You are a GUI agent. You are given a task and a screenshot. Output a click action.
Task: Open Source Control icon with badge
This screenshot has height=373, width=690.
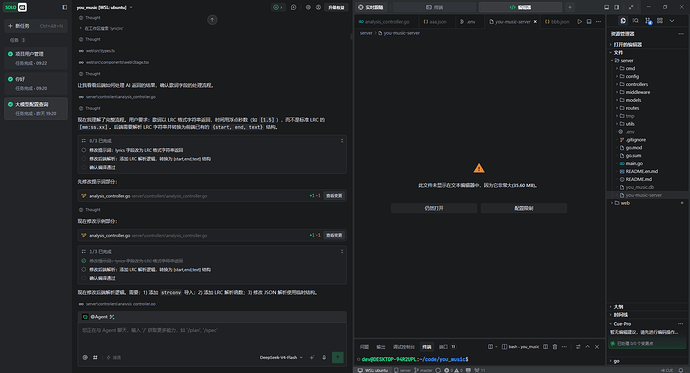point(648,21)
